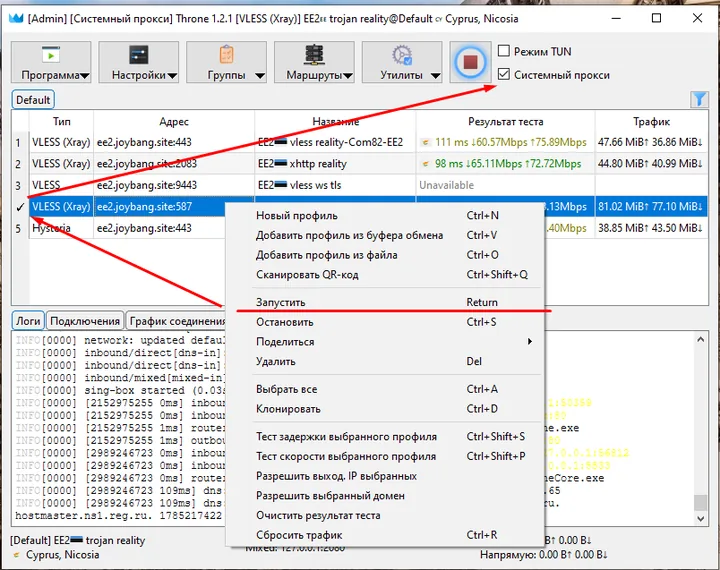Choose Клонировать menu entry

[x=385, y=409]
